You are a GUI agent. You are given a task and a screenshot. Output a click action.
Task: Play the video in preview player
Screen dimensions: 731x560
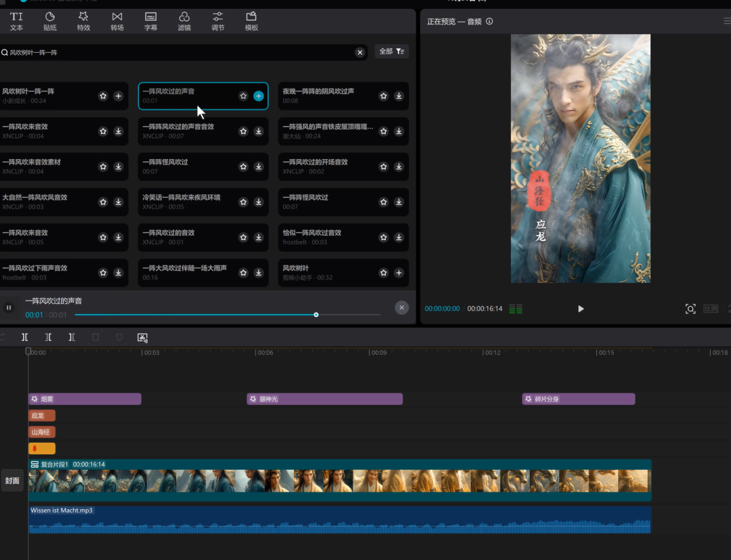coord(581,309)
